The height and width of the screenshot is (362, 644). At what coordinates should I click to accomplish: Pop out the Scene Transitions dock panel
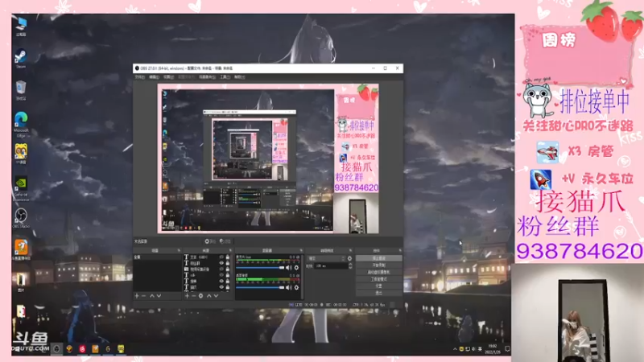coord(351,250)
